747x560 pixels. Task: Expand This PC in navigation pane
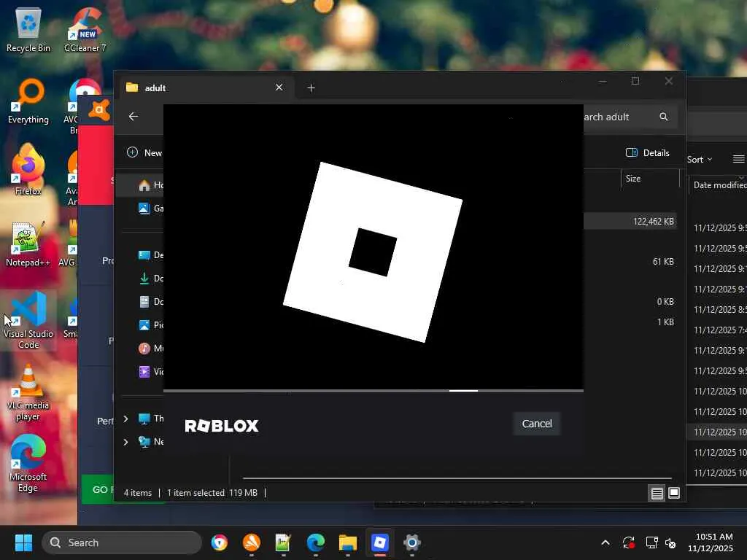[125, 419]
